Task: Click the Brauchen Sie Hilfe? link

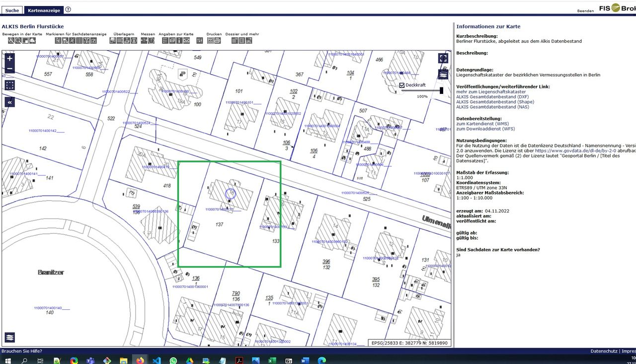Action: [22, 351]
